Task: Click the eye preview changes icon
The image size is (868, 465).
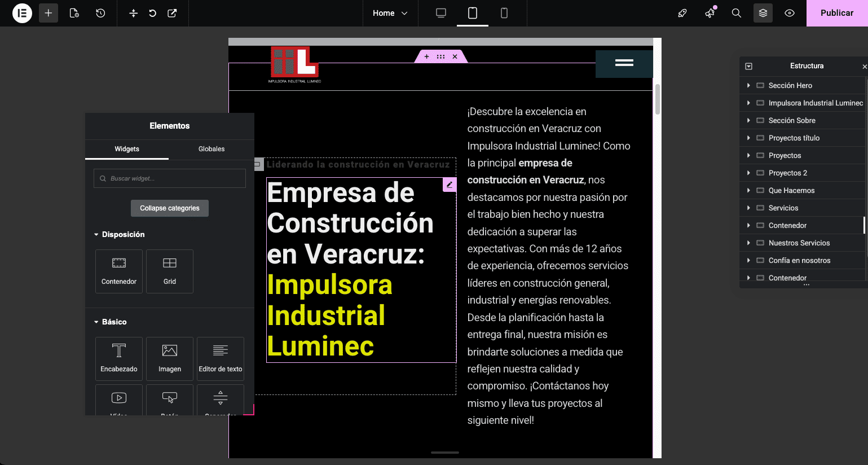Action: coord(790,13)
